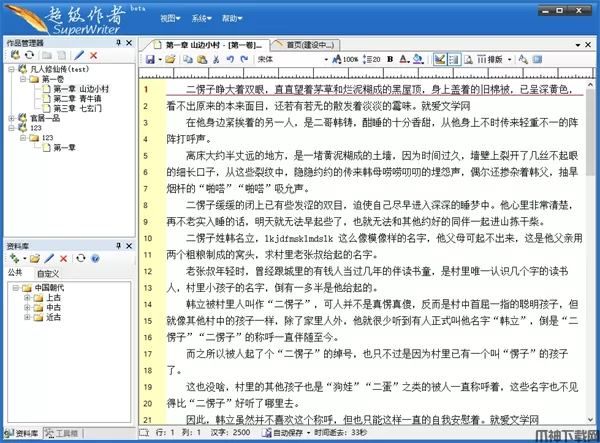Click the refresh icon in 资料库 toolbar
This screenshot has height=443, width=600.
tap(81, 259)
